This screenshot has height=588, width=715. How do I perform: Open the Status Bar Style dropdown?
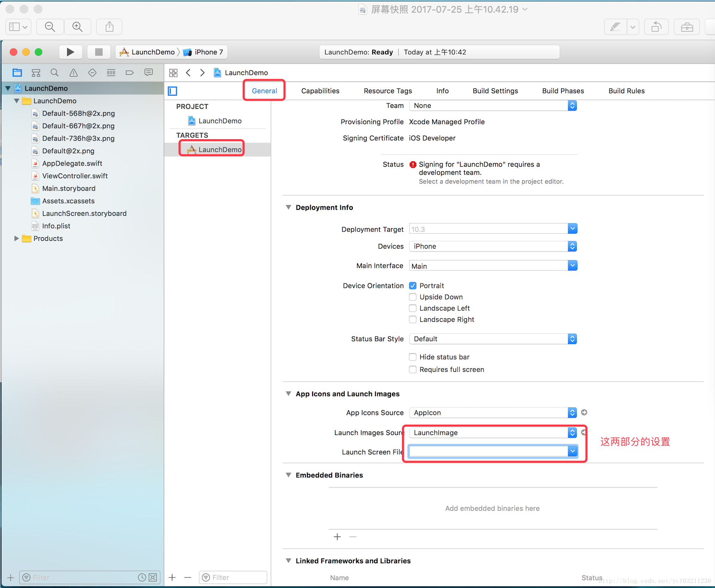pos(493,339)
